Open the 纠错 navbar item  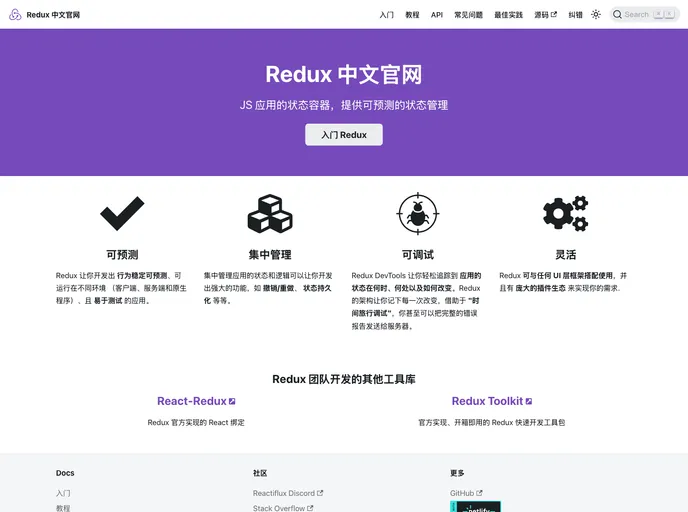(x=575, y=15)
